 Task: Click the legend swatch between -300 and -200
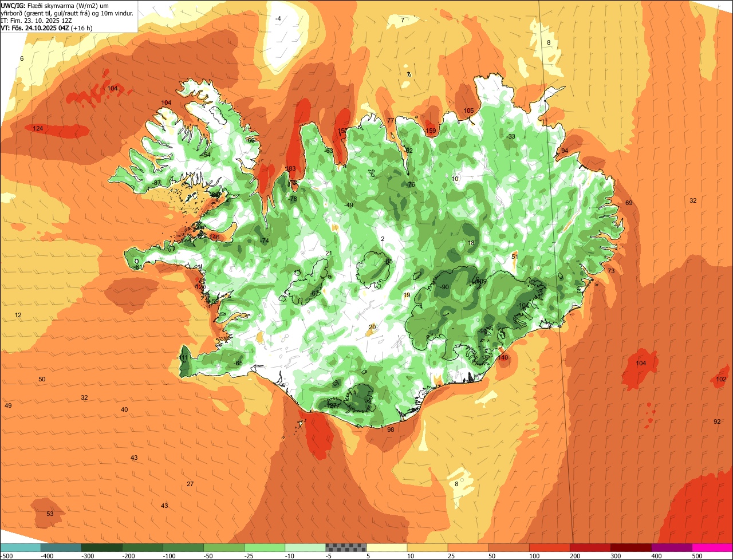102,547
